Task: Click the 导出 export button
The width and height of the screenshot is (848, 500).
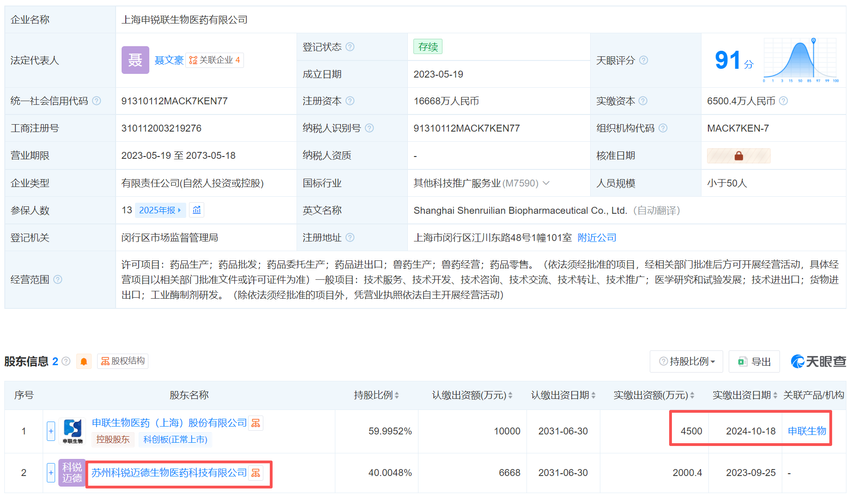Action: point(754,361)
